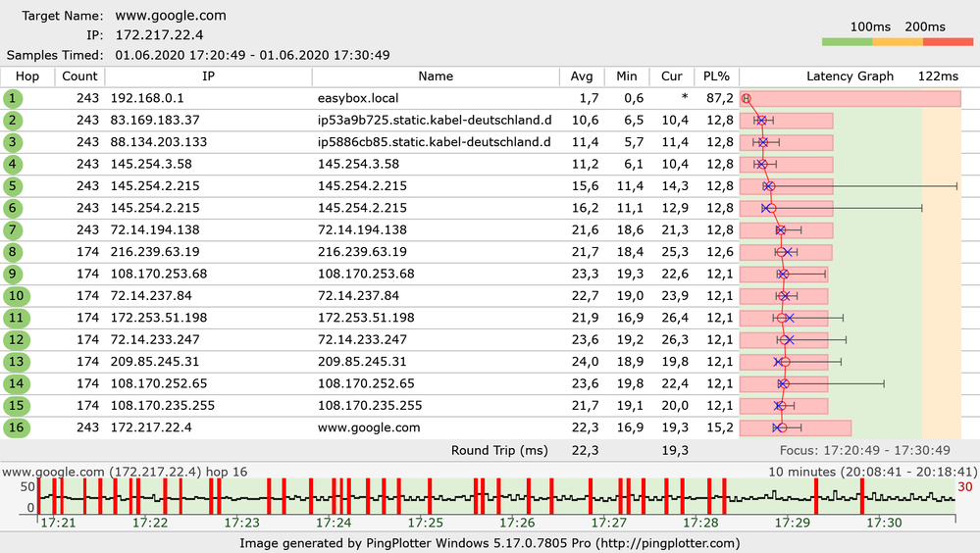Select the hop 15 green badge
Screen dimensions: 980x553
[x=17, y=406]
